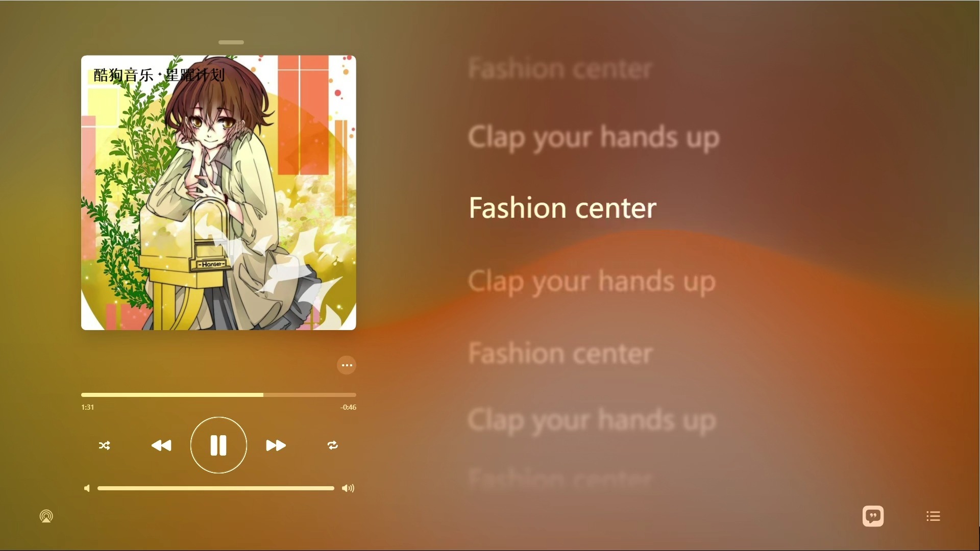
Task: Seek within the song progress bar
Action: pos(218,395)
